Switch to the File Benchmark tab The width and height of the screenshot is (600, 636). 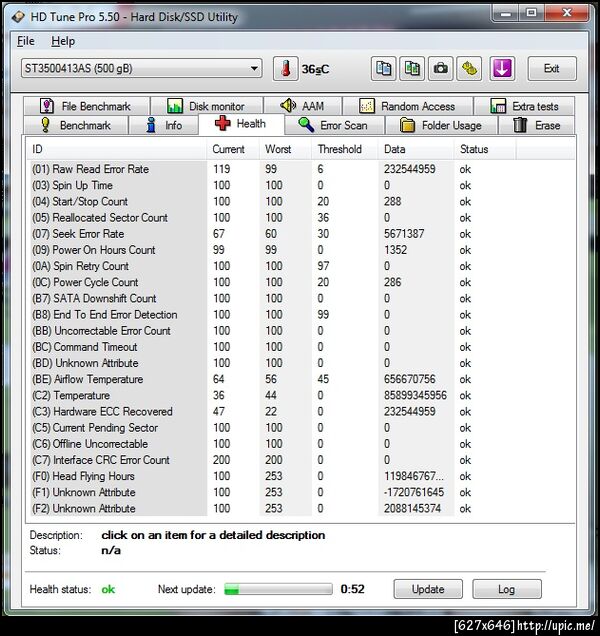(x=86, y=106)
